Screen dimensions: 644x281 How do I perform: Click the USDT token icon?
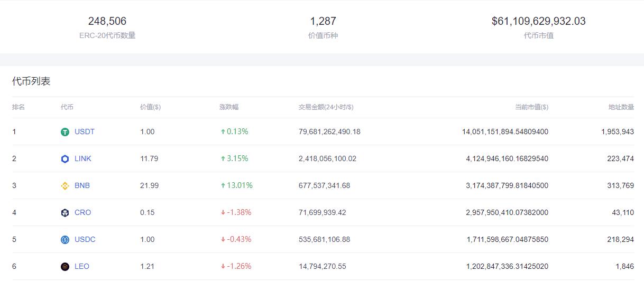tap(65, 132)
